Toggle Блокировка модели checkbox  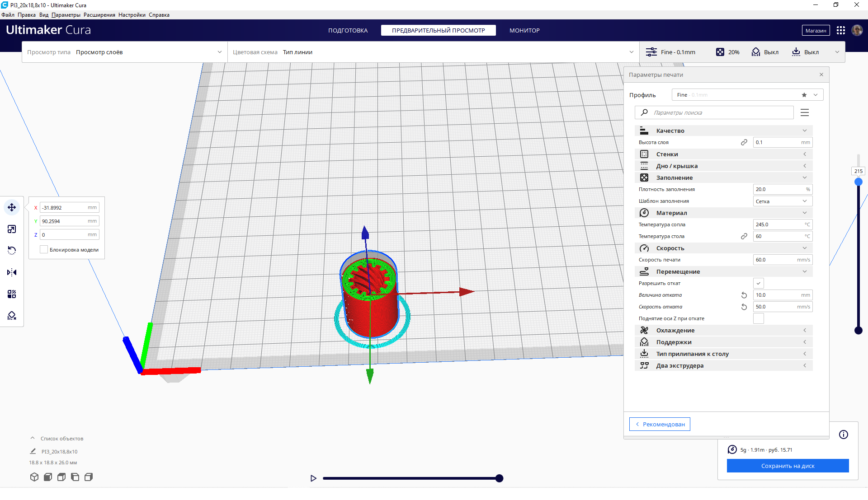click(44, 249)
